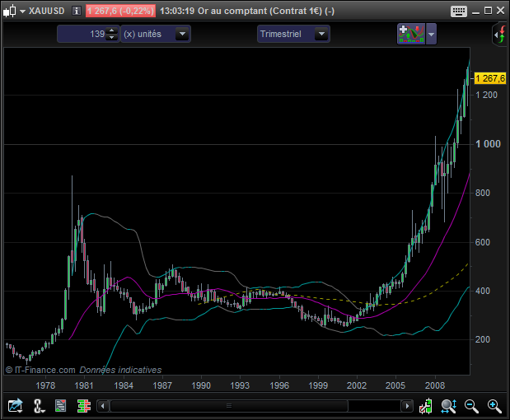The width and height of the screenshot is (510, 420).
Task: Click the share chart icon at bottom left
Action: click(x=15, y=405)
